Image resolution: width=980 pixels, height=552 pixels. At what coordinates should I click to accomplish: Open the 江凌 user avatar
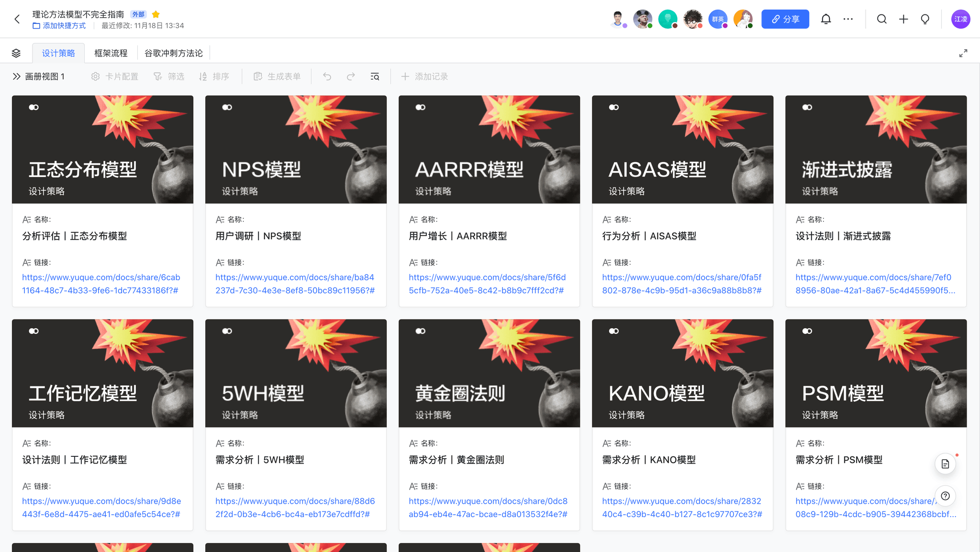[x=960, y=19]
